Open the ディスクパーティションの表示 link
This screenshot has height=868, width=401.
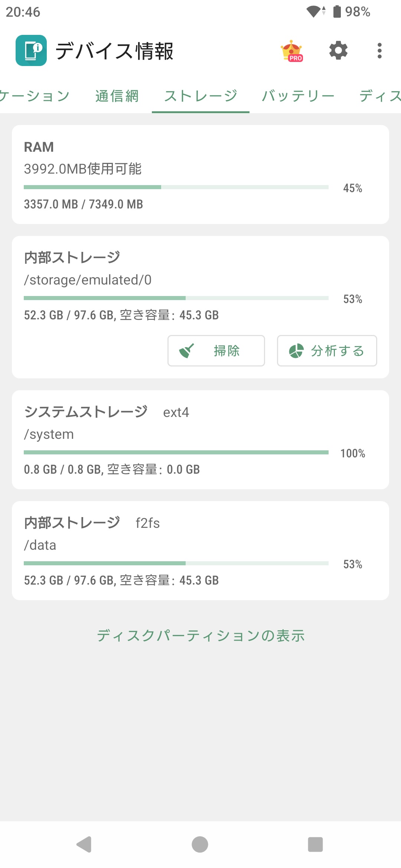tap(200, 635)
